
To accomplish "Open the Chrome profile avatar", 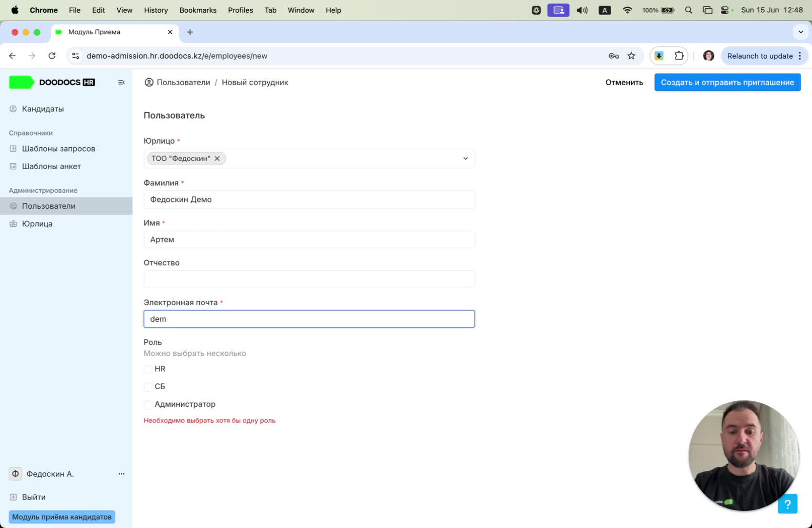I will click(708, 56).
